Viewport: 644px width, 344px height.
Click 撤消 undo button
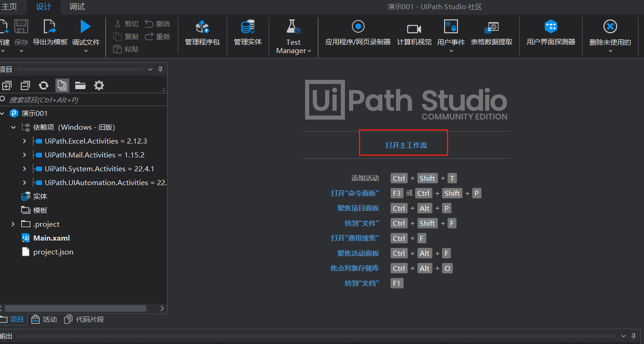(x=157, y=24)
